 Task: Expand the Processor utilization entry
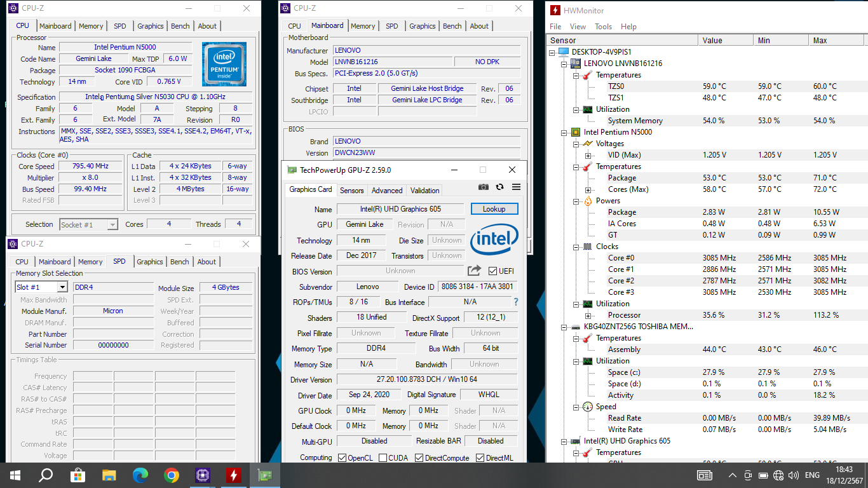coord(588,315)
